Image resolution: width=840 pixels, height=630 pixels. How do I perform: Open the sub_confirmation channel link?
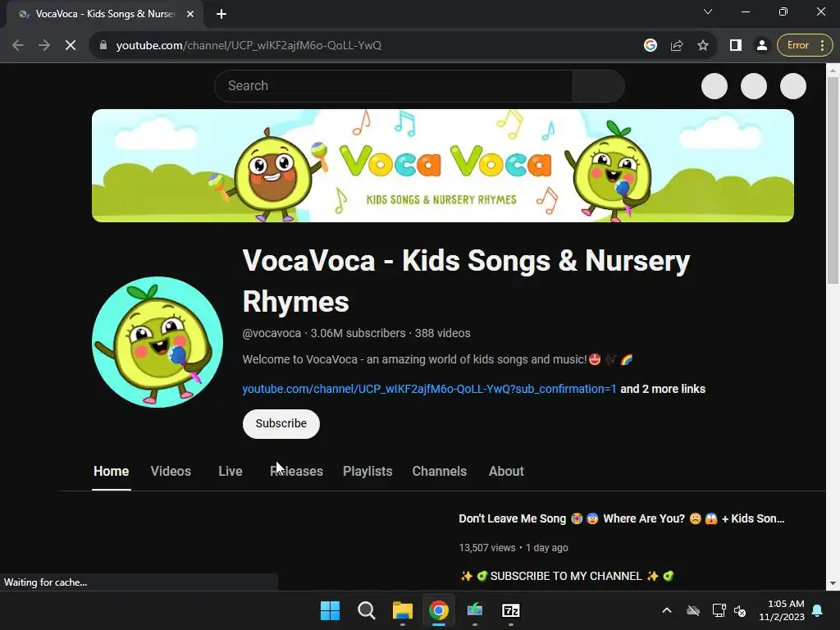point(429,389)
